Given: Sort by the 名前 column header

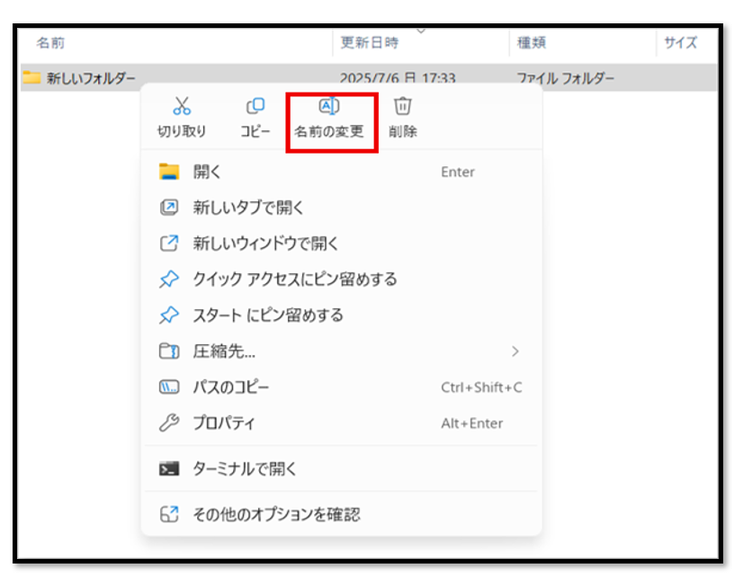Looking at the screenshot, I should pyautogui.click(x=51, y=43).
